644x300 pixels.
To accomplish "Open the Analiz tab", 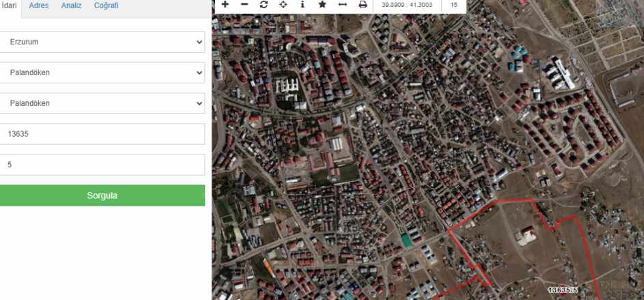I will (72, 5).
